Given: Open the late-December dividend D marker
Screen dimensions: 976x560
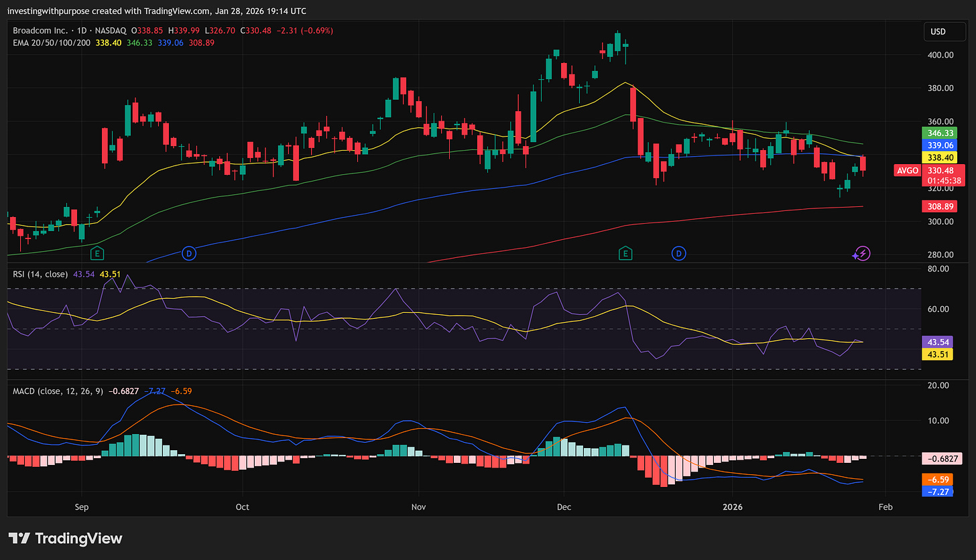Looking at the screenshot, I should (679, 253).
